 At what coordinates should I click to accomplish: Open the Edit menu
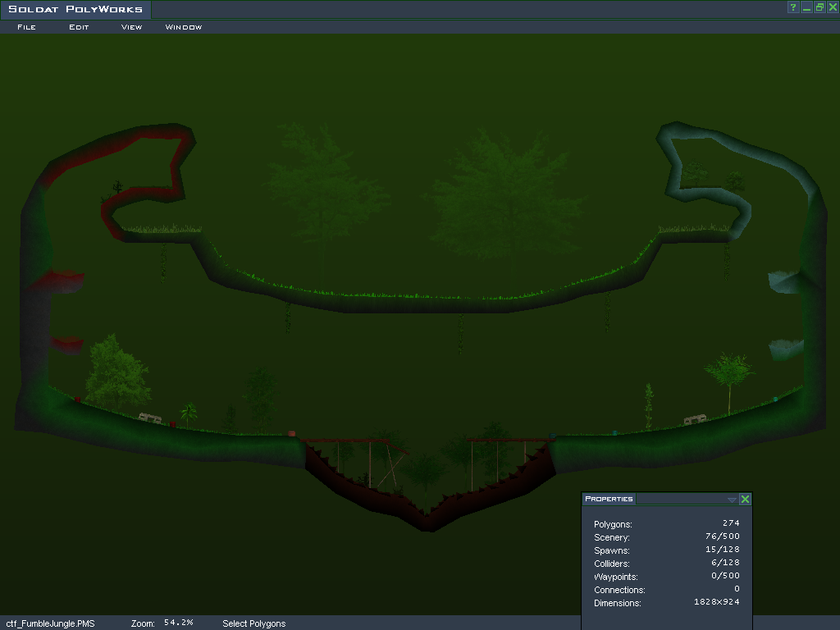tap(79, 27)
